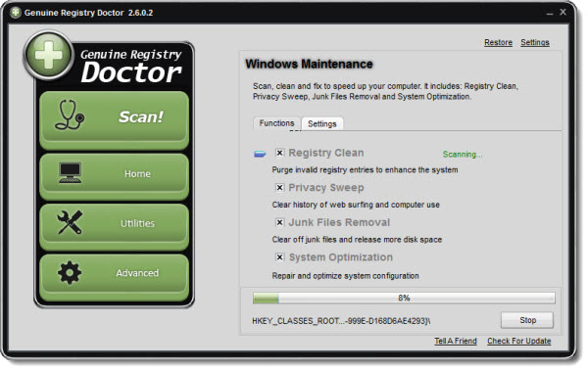
Task: Open the Restore link
Action: click(x=498, y=42)
